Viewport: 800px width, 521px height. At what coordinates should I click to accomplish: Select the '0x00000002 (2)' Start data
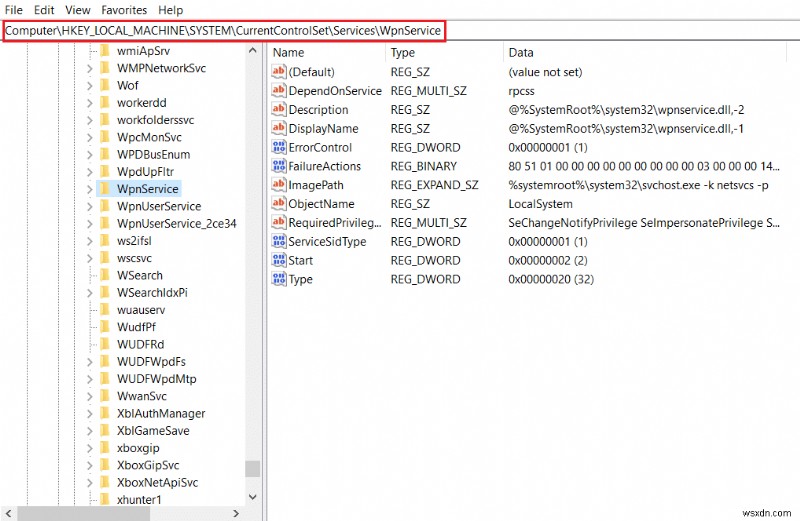click(x=547, y=261)
